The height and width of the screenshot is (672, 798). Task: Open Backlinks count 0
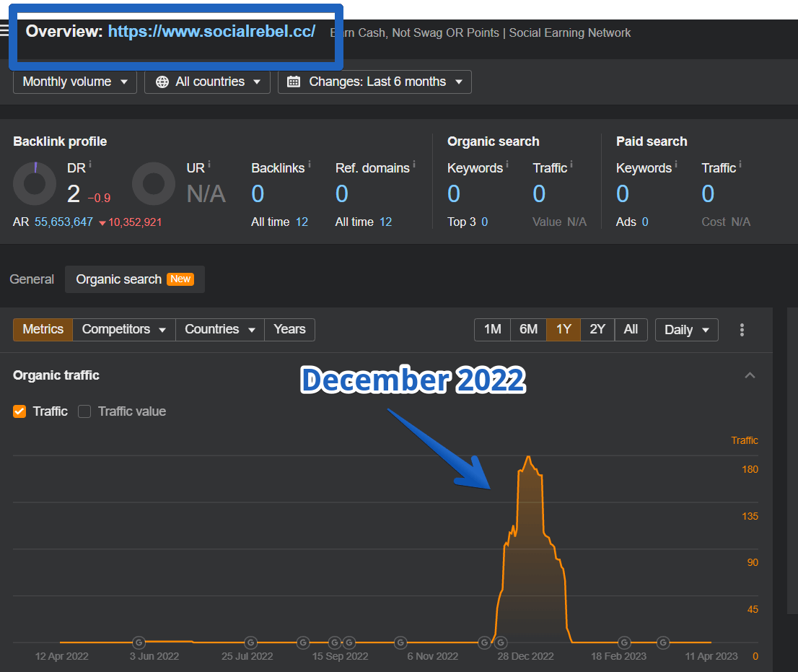258,194
